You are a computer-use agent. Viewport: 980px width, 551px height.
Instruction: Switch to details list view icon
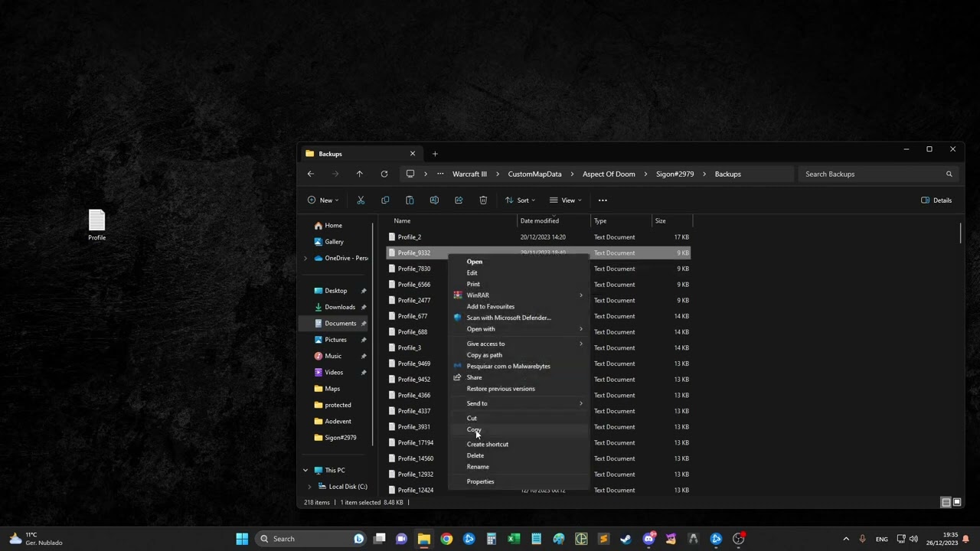click(946, 502)
